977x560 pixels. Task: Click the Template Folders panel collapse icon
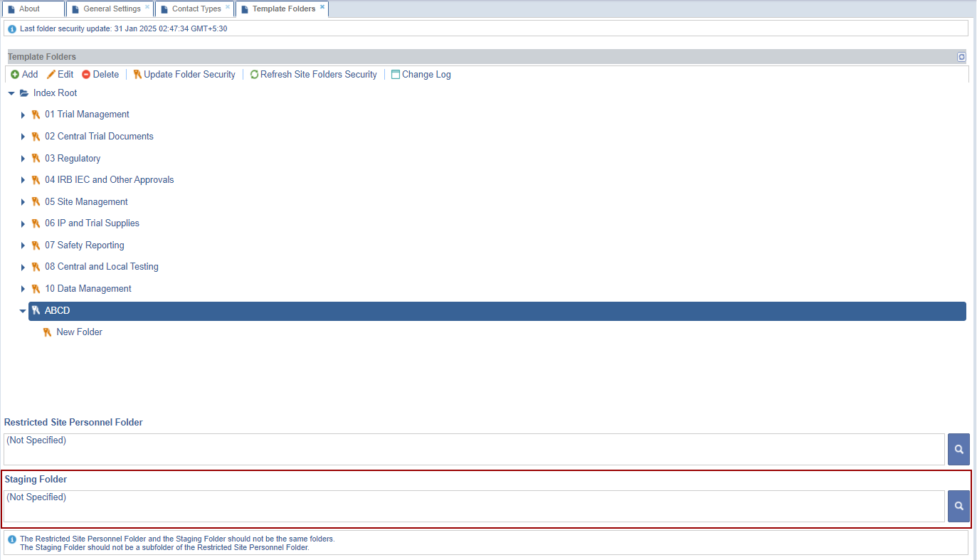tap(961, 57)
